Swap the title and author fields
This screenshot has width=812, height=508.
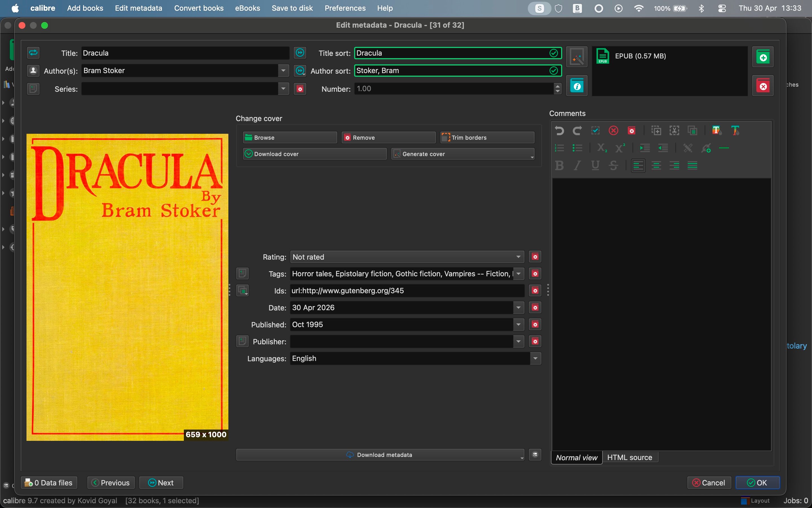[33, 53]
